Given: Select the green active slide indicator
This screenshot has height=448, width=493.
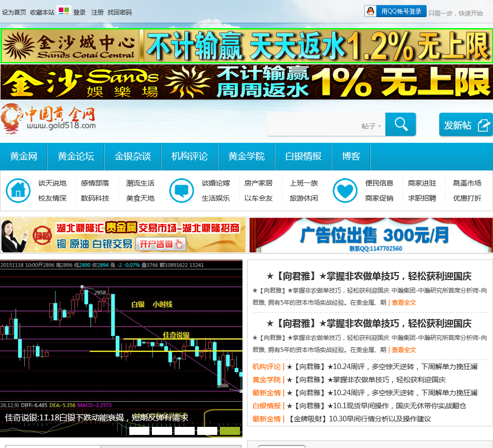Looking at the screenshot, I should (229, 431).
